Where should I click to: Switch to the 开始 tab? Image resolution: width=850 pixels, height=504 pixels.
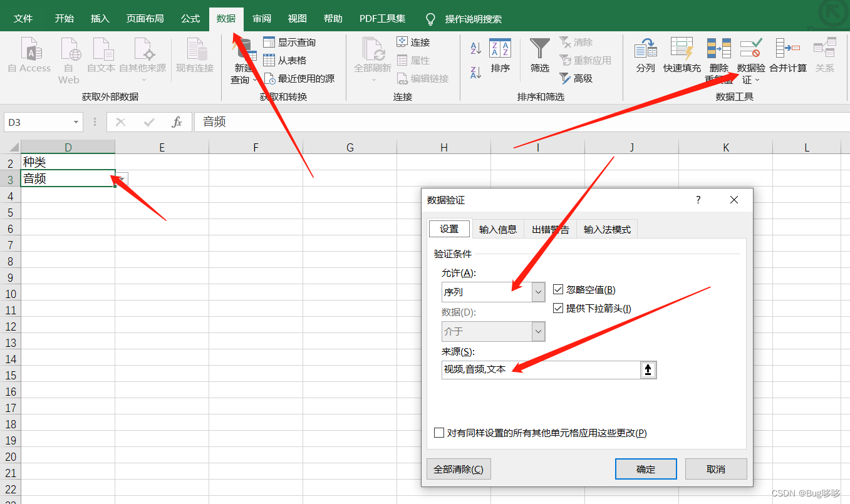tap(64, 19)
